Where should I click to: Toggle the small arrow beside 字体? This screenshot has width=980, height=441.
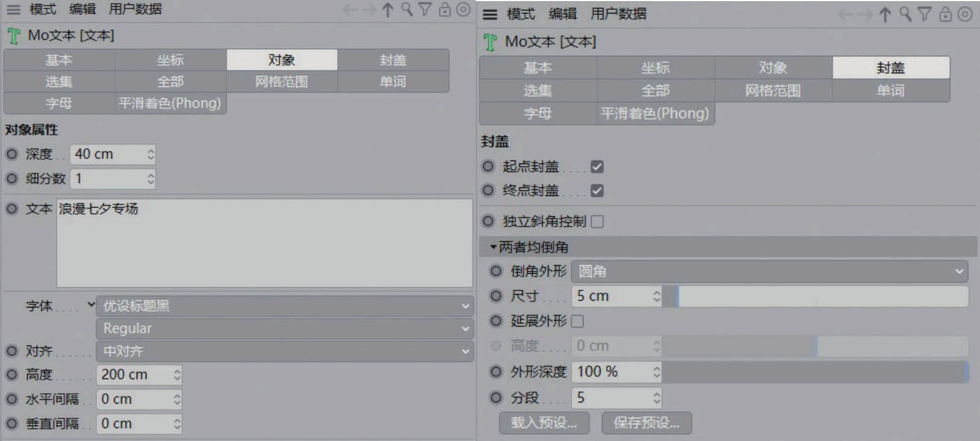coord(91,304)
